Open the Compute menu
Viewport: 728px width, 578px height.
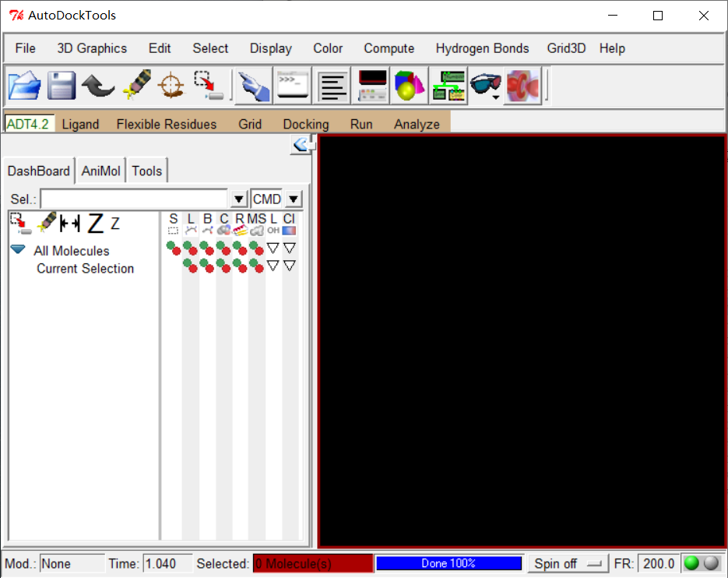389,48
